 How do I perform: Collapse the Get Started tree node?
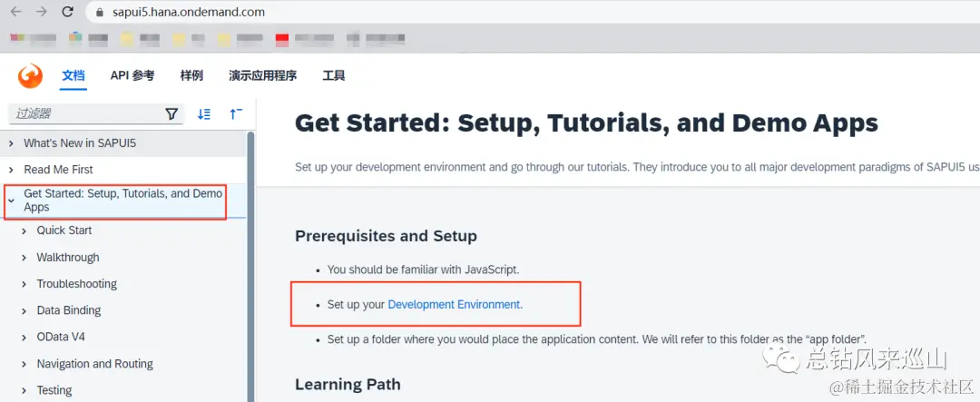click(x=11, y=201)
